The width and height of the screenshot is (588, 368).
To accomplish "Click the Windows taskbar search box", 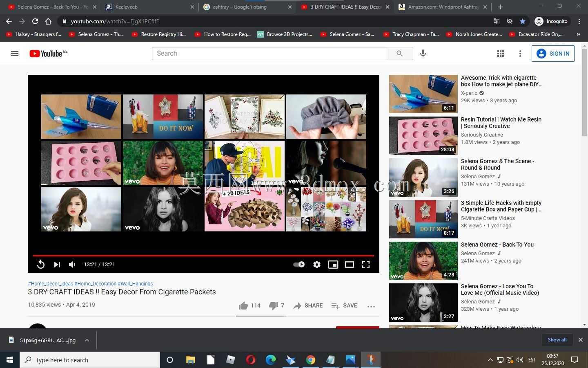I will (x=90, y=360).
